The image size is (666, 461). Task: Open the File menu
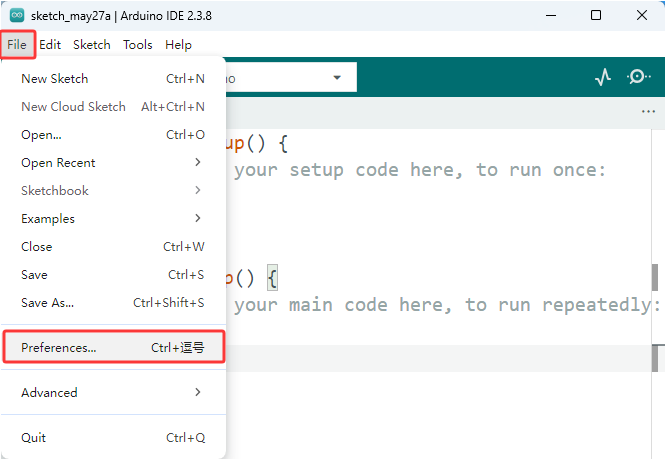tap(17, 45)
